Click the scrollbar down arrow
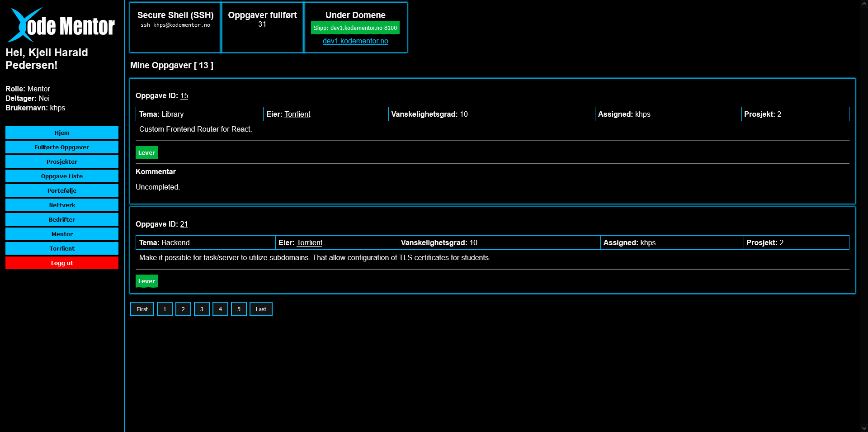Viewport: 868px width, 432px height. [x=864, y=428]
